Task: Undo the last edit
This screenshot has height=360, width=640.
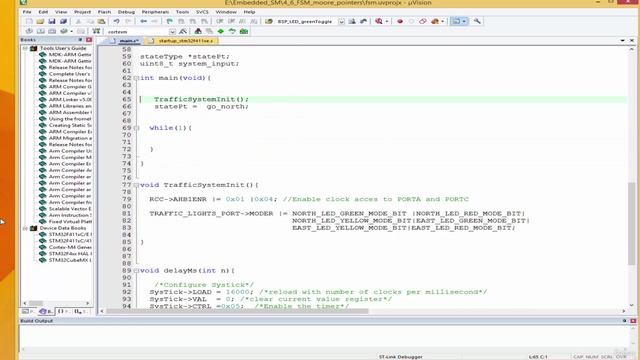Action: coord(116,21)
